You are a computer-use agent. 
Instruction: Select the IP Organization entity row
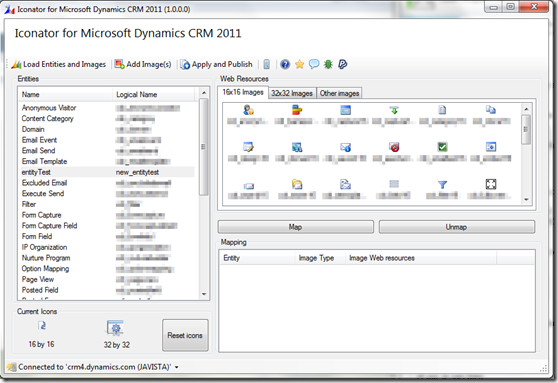coord(107,247)
